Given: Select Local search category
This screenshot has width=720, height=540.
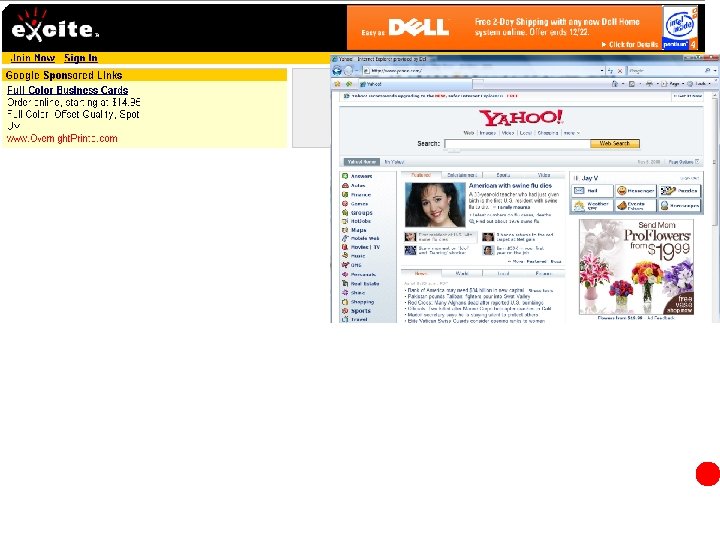Looking at the screenshot, I should click(525, 133).
